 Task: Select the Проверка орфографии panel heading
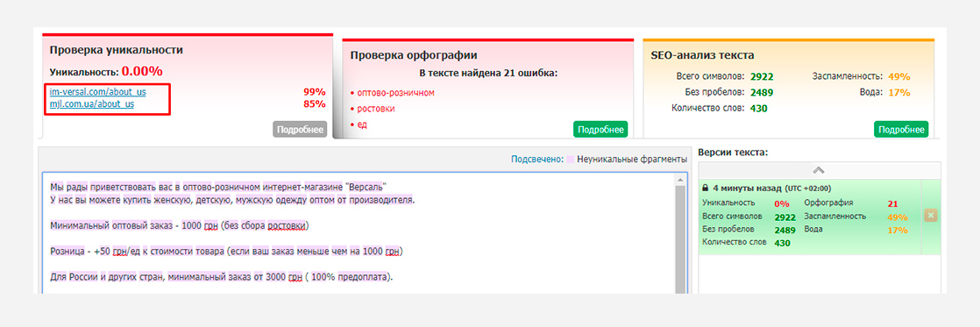coord(413,55)
